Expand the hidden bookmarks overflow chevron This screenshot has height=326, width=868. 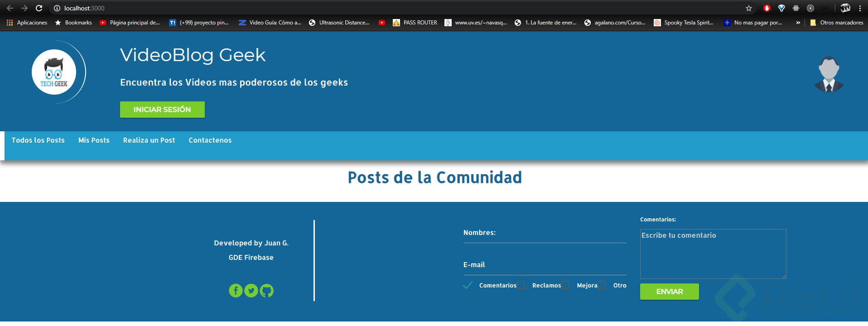click(798, 23)
